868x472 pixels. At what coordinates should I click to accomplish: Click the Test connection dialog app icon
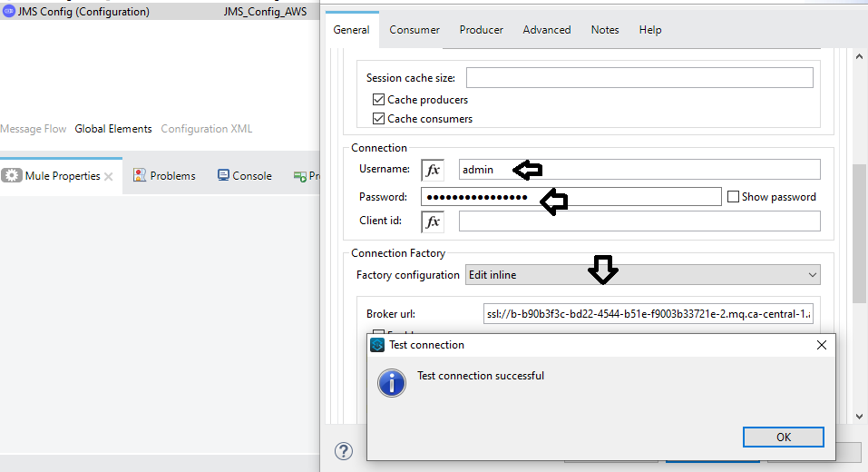click(x=377, y=345)
